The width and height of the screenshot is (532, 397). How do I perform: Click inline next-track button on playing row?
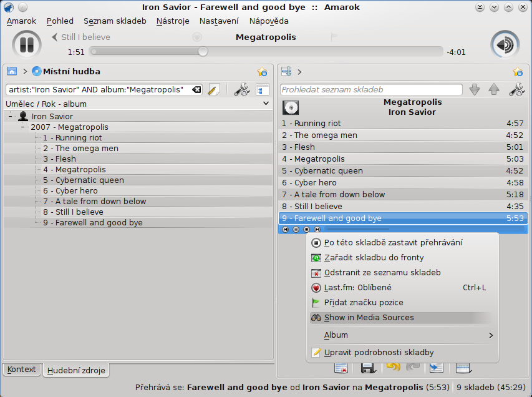[317, 230]
